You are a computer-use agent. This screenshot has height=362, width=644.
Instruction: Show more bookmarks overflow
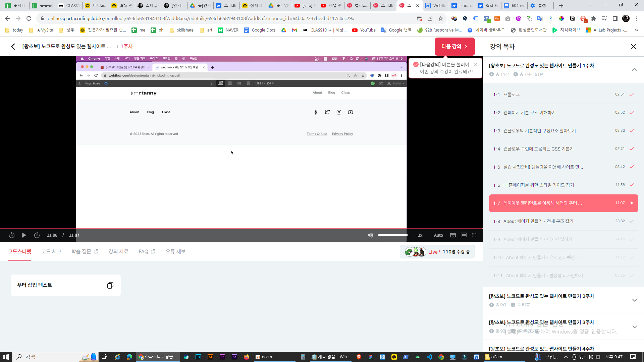tap(636, 30)
